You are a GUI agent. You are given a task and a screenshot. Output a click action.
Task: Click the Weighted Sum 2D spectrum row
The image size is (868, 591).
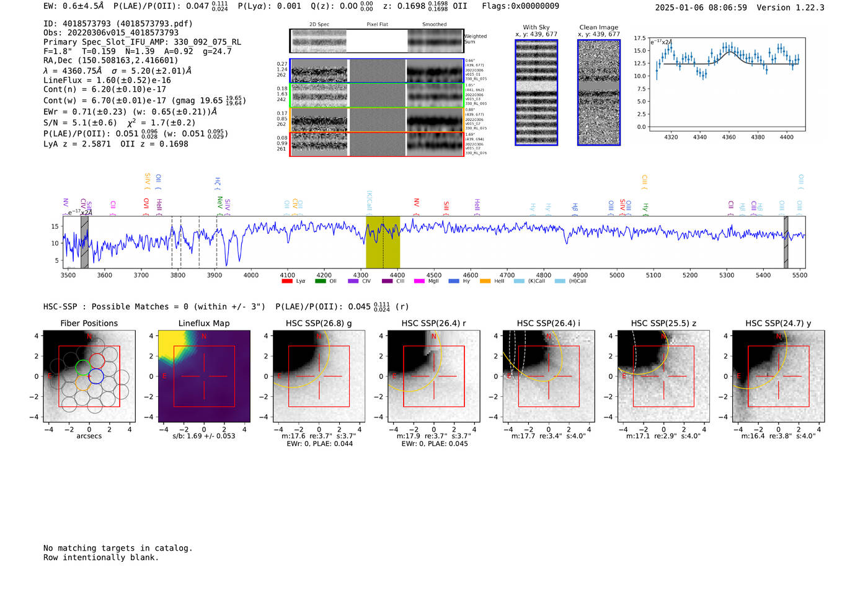(376, 41)
